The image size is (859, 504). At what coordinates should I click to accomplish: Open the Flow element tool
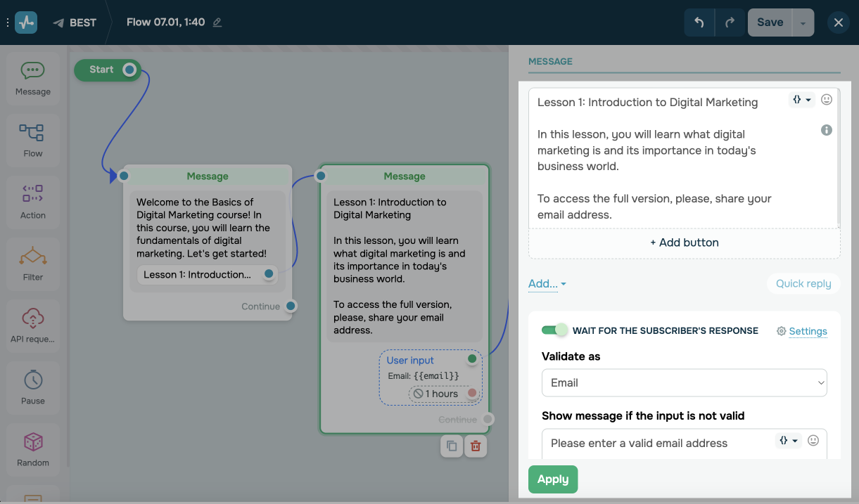tap(32, 139)
